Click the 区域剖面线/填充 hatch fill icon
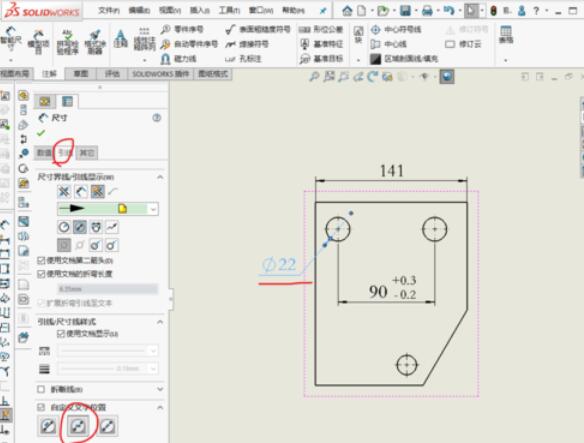 click(x=375, y=58)
